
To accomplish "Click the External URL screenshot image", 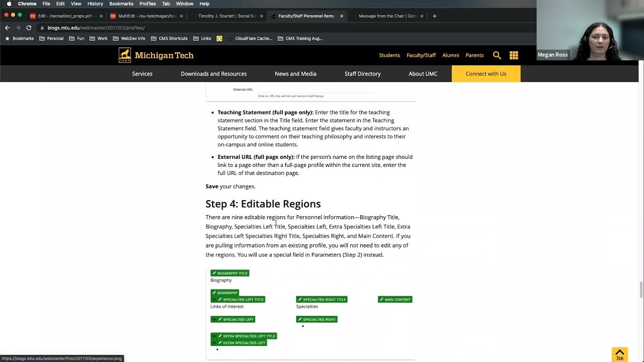I will tap(310, 93).
